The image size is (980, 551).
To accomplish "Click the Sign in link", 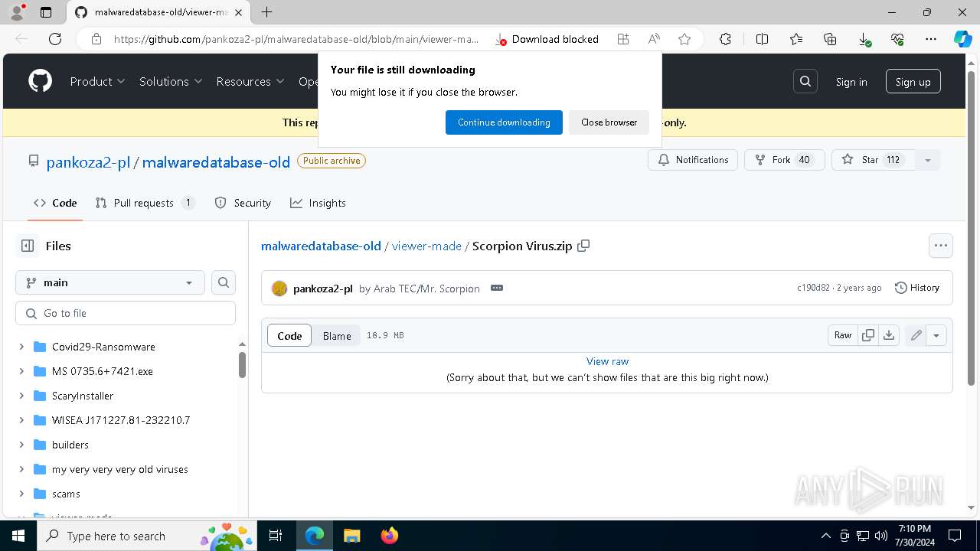I will point(851,81).
